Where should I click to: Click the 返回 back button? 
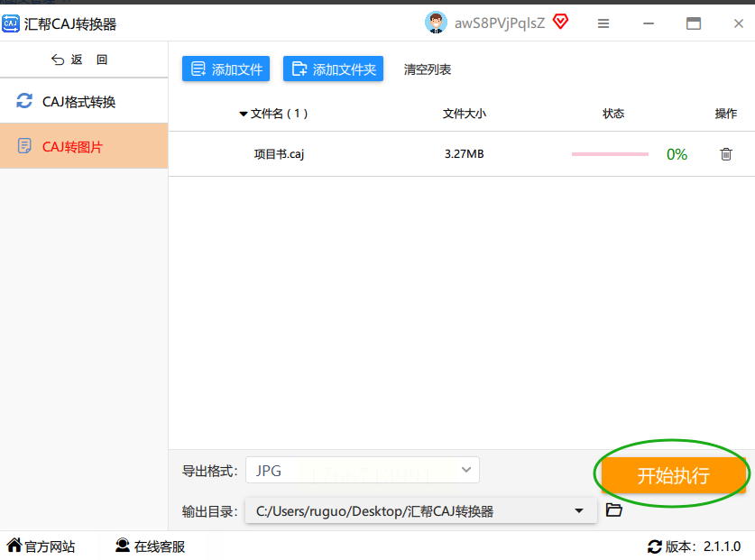tap(79, 60)
